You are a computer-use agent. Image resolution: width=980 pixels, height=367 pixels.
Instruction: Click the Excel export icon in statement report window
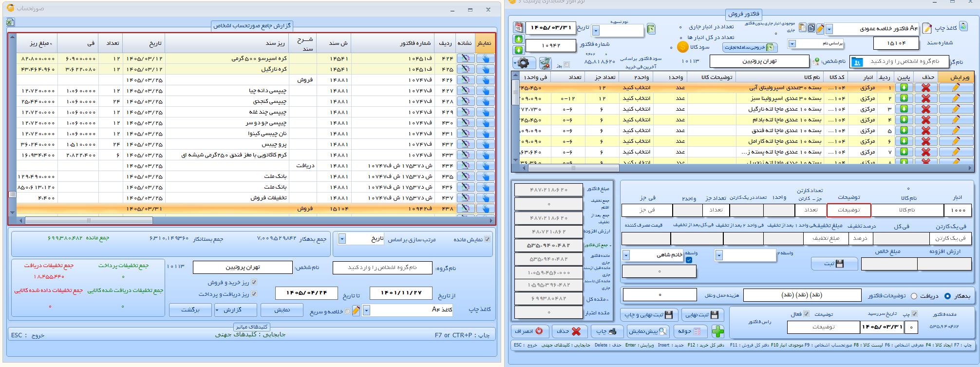coord(10,22)
